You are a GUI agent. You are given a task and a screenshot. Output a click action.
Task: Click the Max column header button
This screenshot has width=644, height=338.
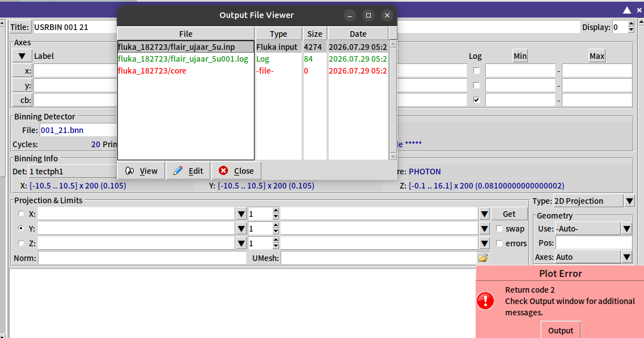(597, 56)
